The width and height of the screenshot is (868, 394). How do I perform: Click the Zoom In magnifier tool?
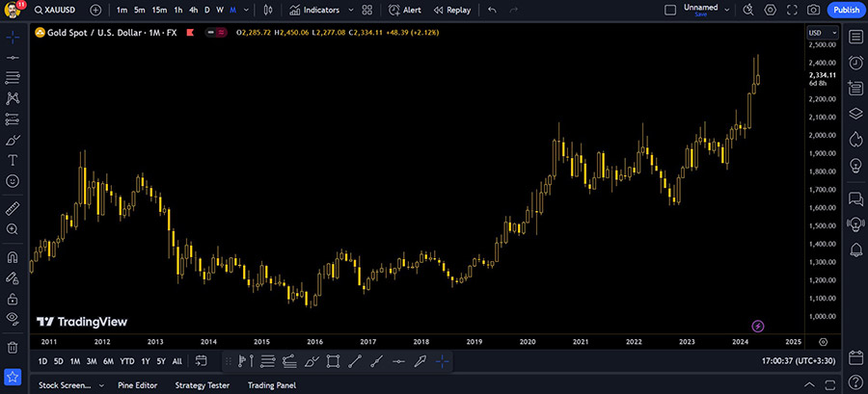[x=13, y=229]
